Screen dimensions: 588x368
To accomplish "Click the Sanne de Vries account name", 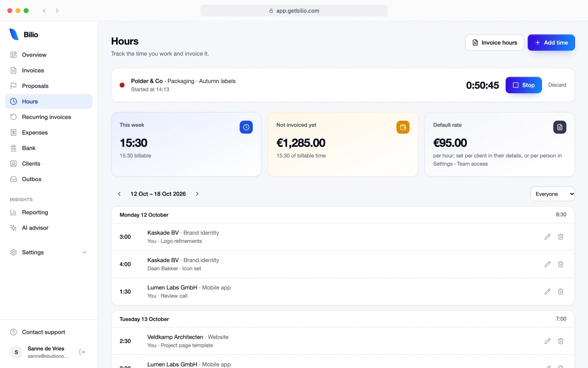I will coord(46,349).
